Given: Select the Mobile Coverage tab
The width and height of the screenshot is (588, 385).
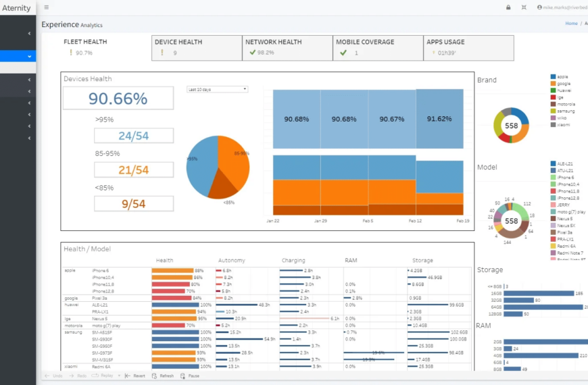Looking at the screenshot, I should click(378, 47).
